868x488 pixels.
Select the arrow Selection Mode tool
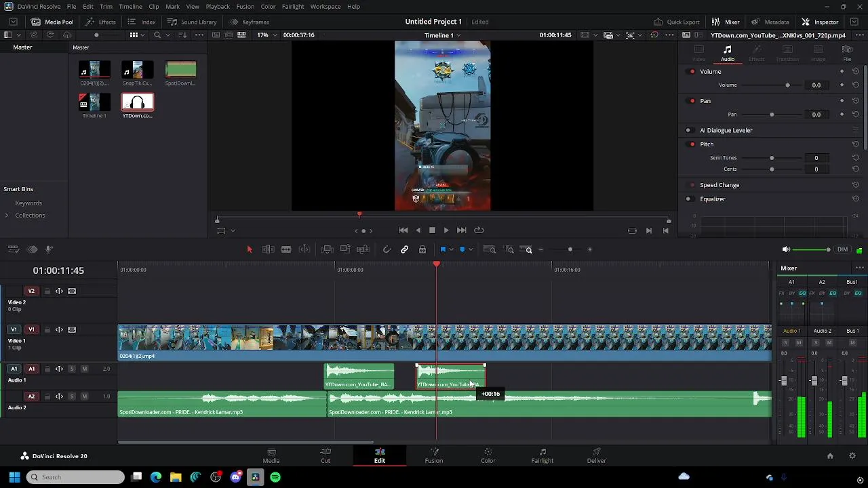click(250, 249)
